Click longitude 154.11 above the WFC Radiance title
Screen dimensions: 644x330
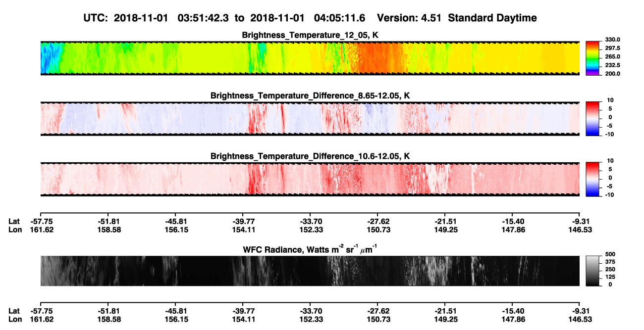tap(243, 229)
